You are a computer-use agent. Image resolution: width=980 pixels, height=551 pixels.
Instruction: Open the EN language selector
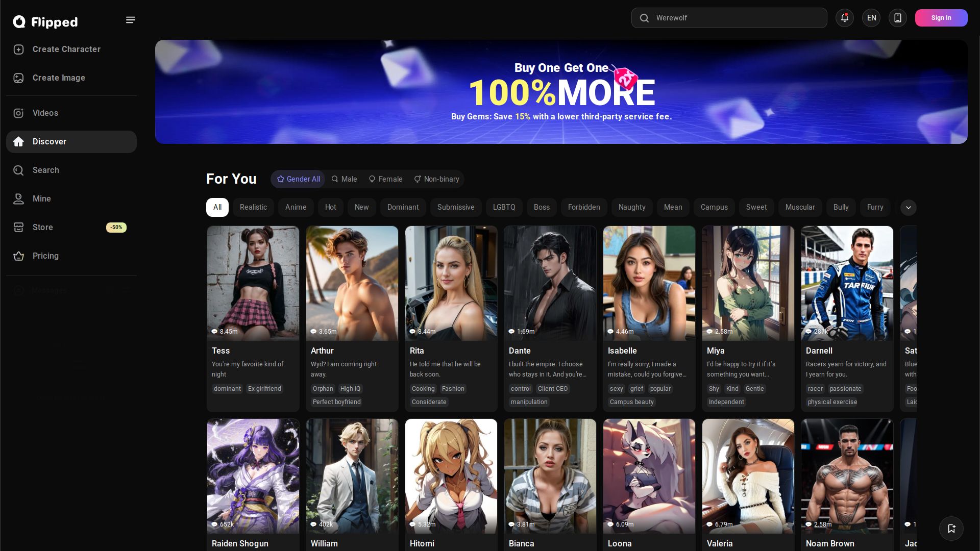(x=871, y=18)
